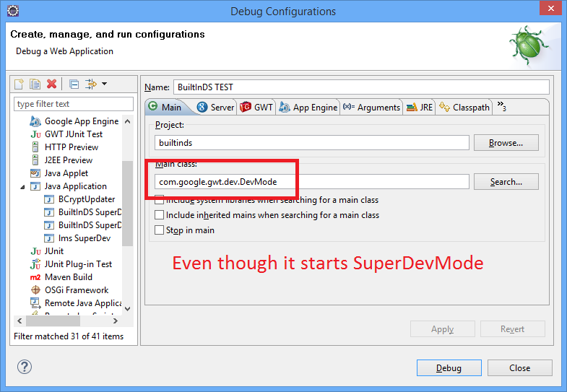This screenshot has width=567, height=392.
Task: Click the Duplicate launch configuration icon
Action: click(35, 84)
